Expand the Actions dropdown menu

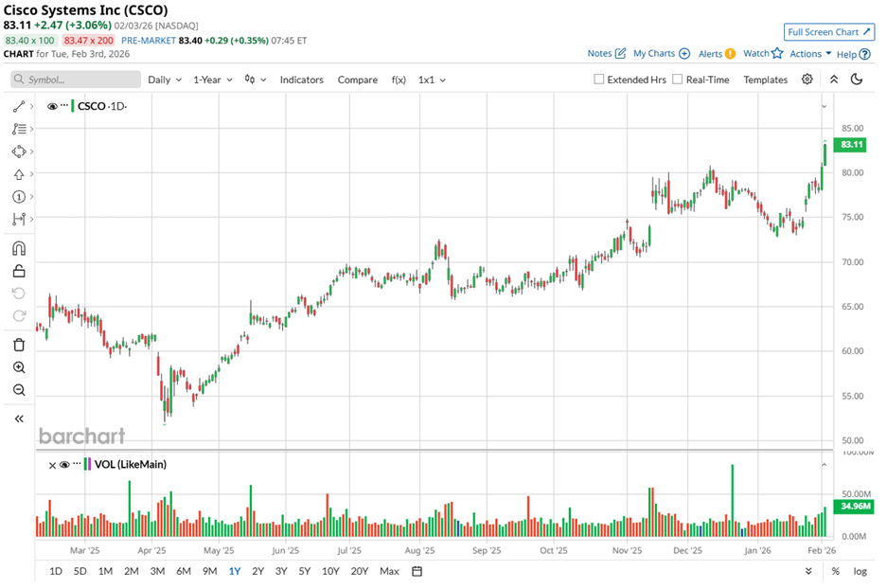(810, 54)
